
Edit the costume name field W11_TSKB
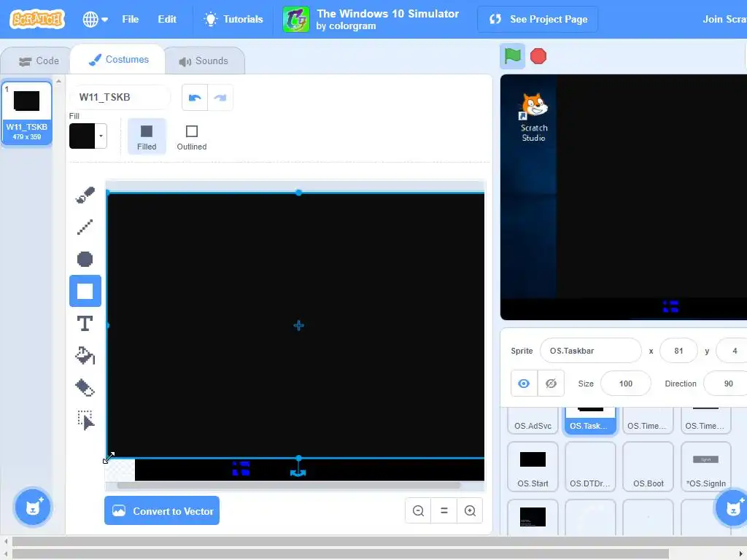coord(120,97)
